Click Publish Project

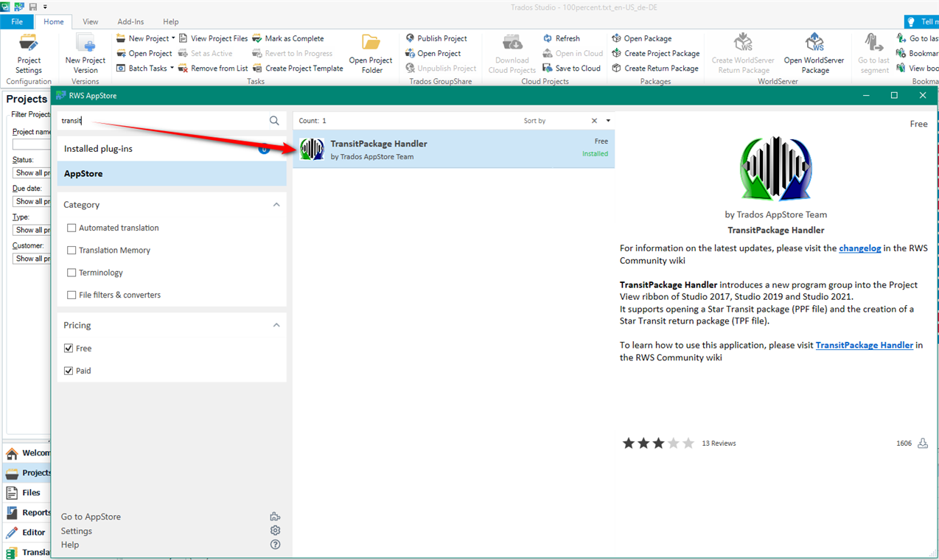coord(436,38)
